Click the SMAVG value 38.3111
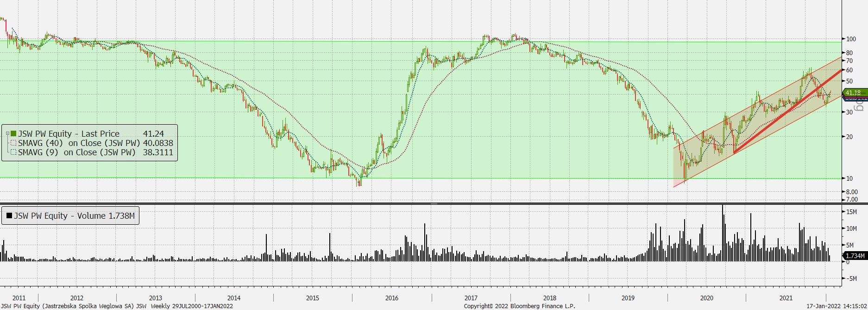The height and width of the screenshot is (310, 868). click(x=158, y=152)
